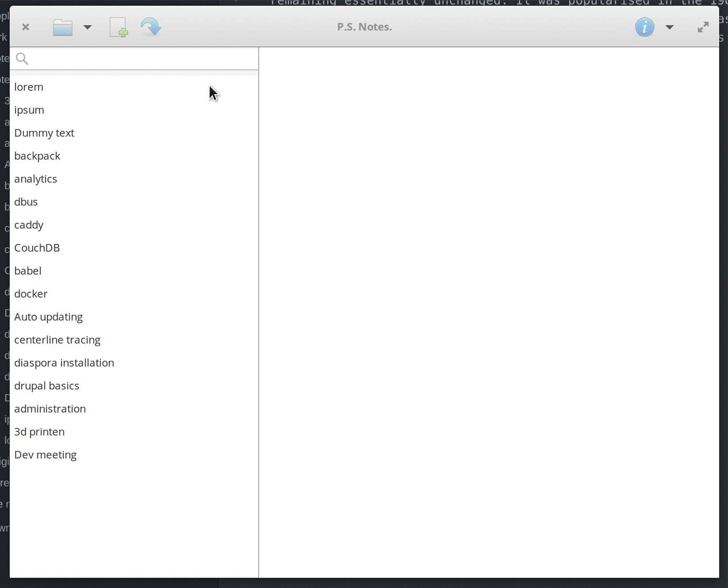Open the notes folder browser
728x588 pixels.
coord(62,27)
